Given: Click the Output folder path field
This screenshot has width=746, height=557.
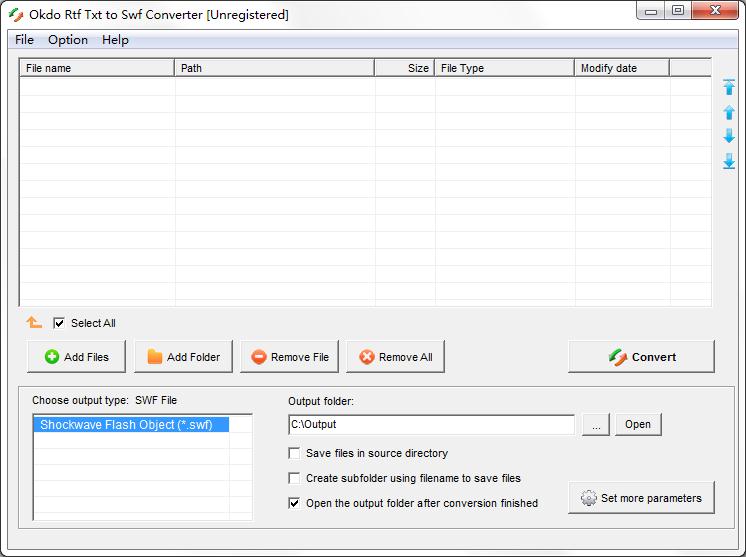Looking at the screenshot, I should pos(430,425).
